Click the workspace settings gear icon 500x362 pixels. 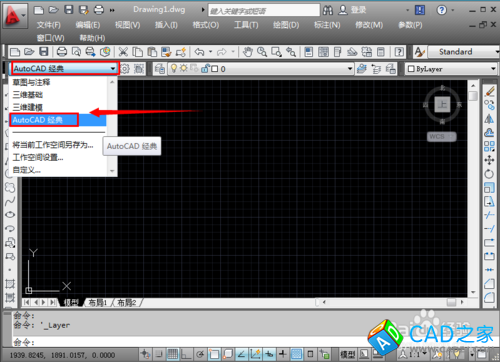coord(125,69)
